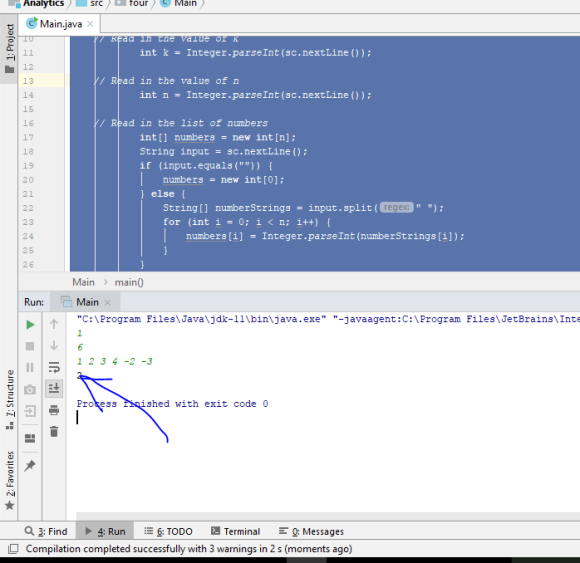Pause the program output icon
580x563 pixels.
pos(30,367)
